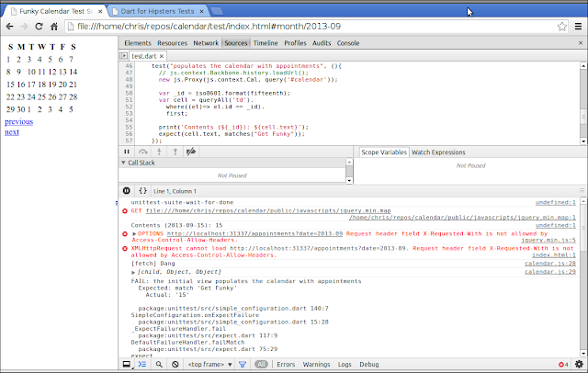Expand the OPTIONS request error entry
Viewport: 588px width, 373px height.
pyautogui.click(x=134, y=234)
